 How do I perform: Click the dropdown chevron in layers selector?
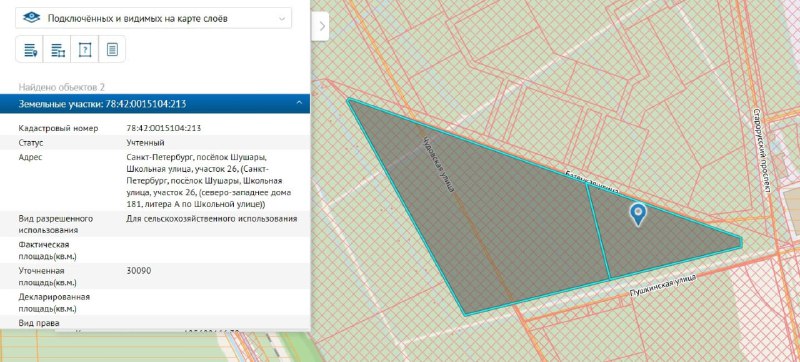pos(282,19)
